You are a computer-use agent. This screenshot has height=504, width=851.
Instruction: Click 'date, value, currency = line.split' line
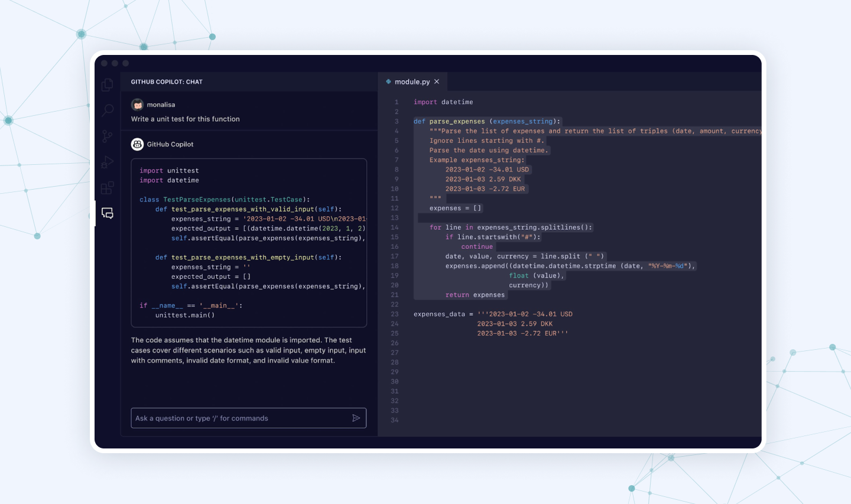(525, 256)
